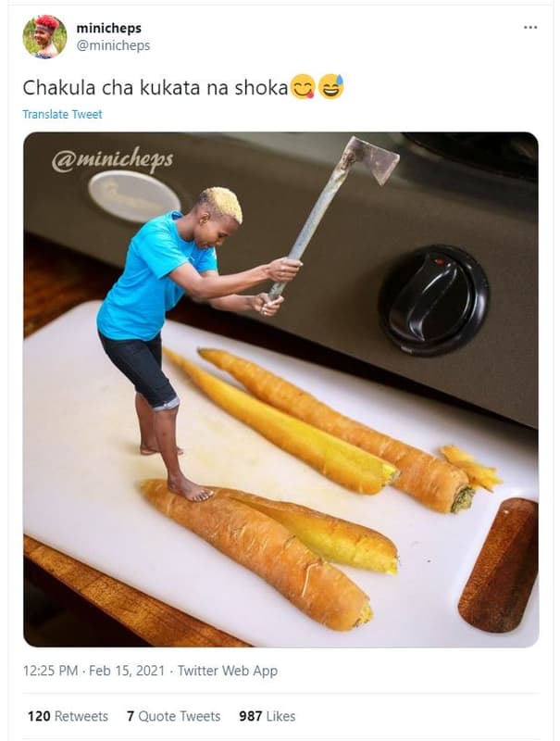Image resolution: width=560 pixels, height=741 pixels.
Task: Click the @minicheps handle under the name
Action: (113, 45)
